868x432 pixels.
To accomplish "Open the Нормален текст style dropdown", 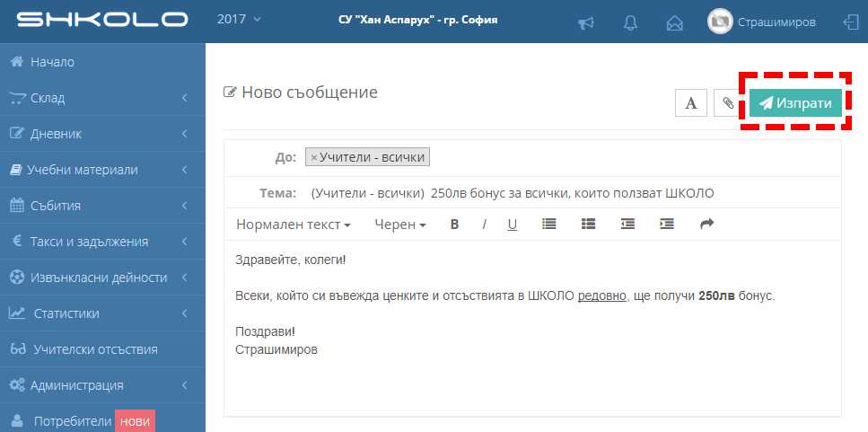I will 294,225.
